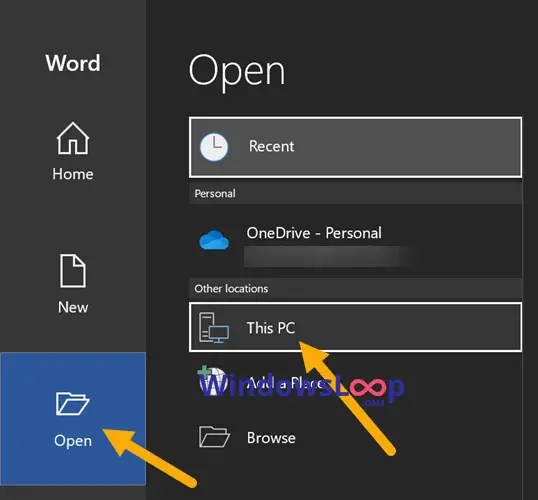This screenshot has width=538, height=500.
Task: Select the New label in sidebar
Action: click(73, 307)
